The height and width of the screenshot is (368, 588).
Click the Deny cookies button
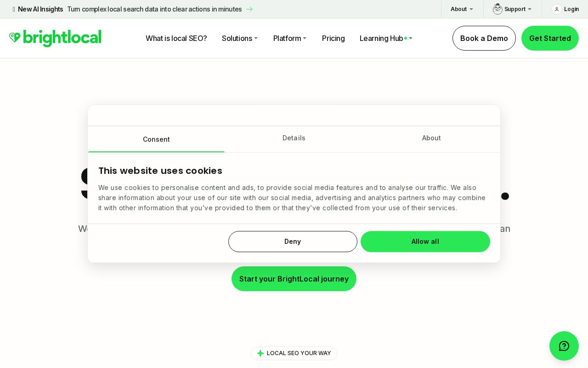(293, 241)
